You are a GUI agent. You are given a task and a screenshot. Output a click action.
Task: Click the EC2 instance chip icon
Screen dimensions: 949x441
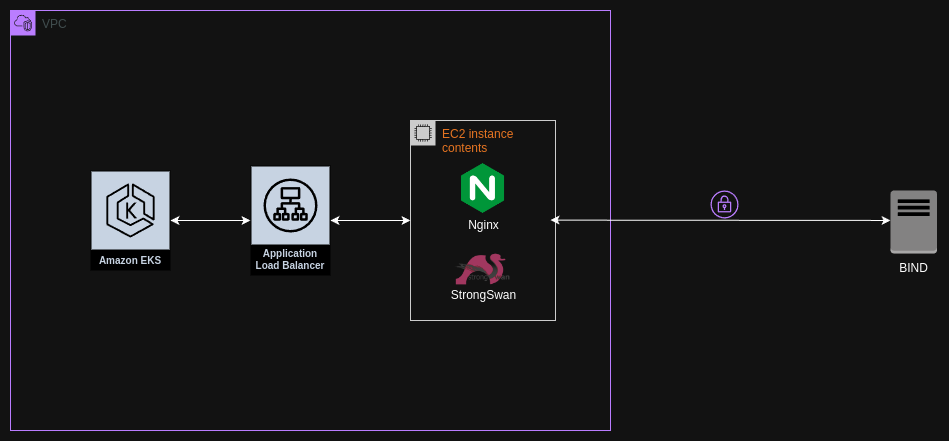click(423, 133)
